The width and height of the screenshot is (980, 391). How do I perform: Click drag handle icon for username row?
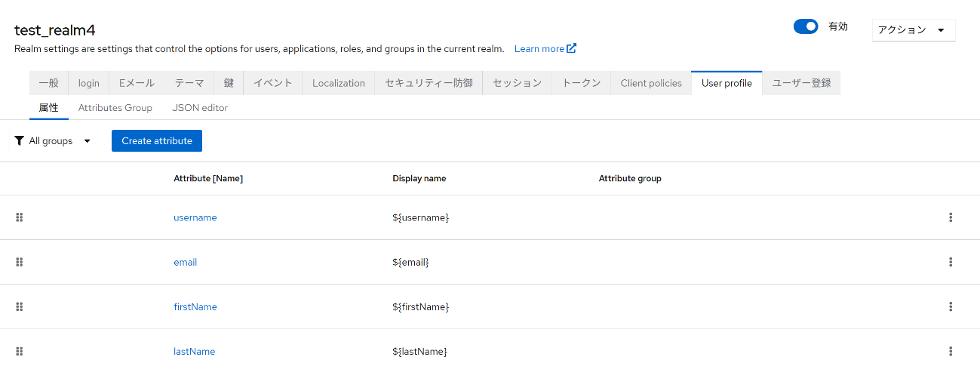[20, 217]
